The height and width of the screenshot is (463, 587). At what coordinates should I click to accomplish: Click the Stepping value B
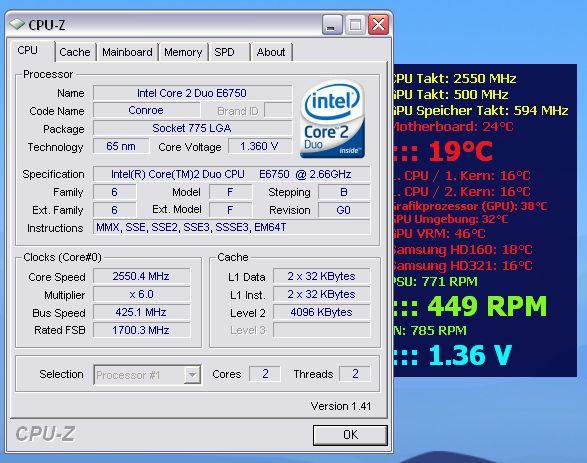click(x=344, y=192)
